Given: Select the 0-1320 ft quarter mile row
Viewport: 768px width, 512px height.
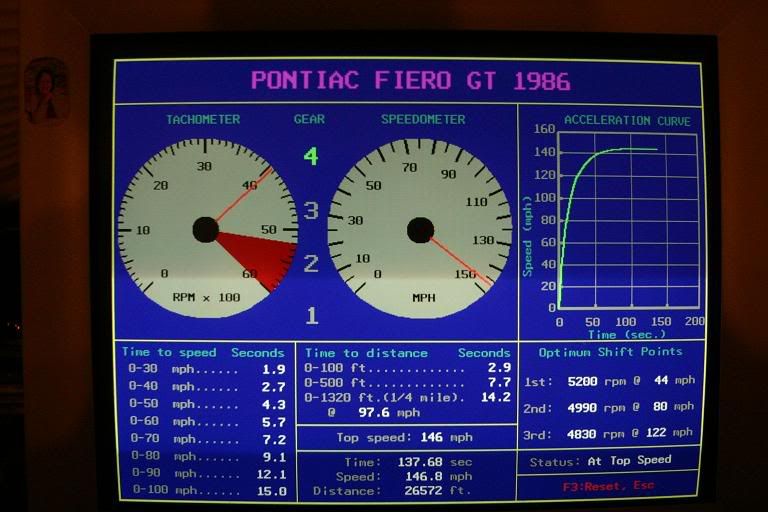Looking at the screenshot, I should pyautogui.click(x=407, y=396).
